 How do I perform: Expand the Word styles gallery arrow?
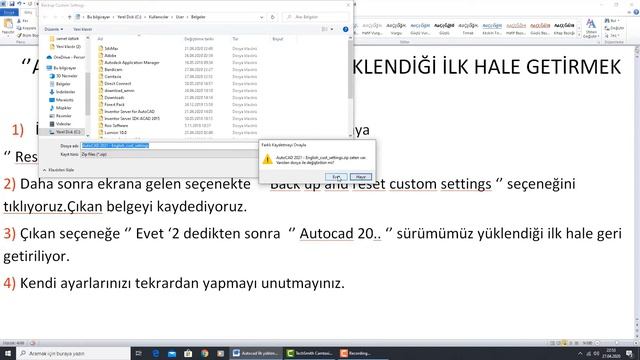pyautogui.click(x=579, y=36)
